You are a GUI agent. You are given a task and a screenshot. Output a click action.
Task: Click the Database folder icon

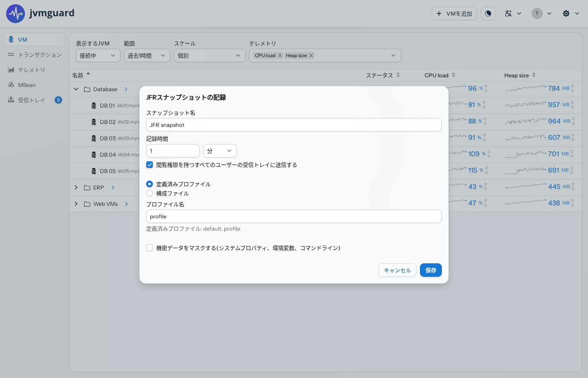87,89
